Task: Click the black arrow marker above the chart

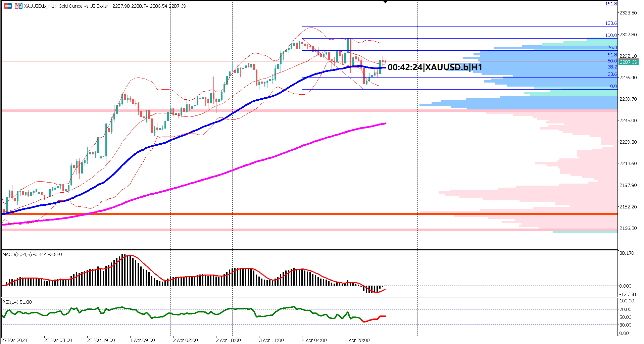Action: (x=386, y=2)
